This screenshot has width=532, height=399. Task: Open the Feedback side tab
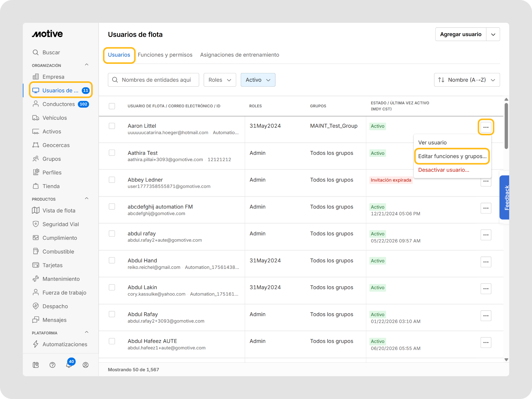click(504, 197)
